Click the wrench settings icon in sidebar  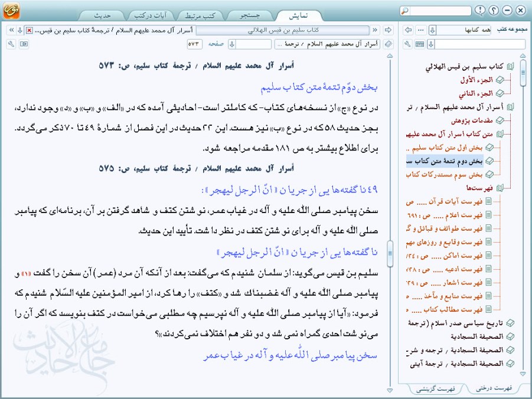tap(408, 44)
